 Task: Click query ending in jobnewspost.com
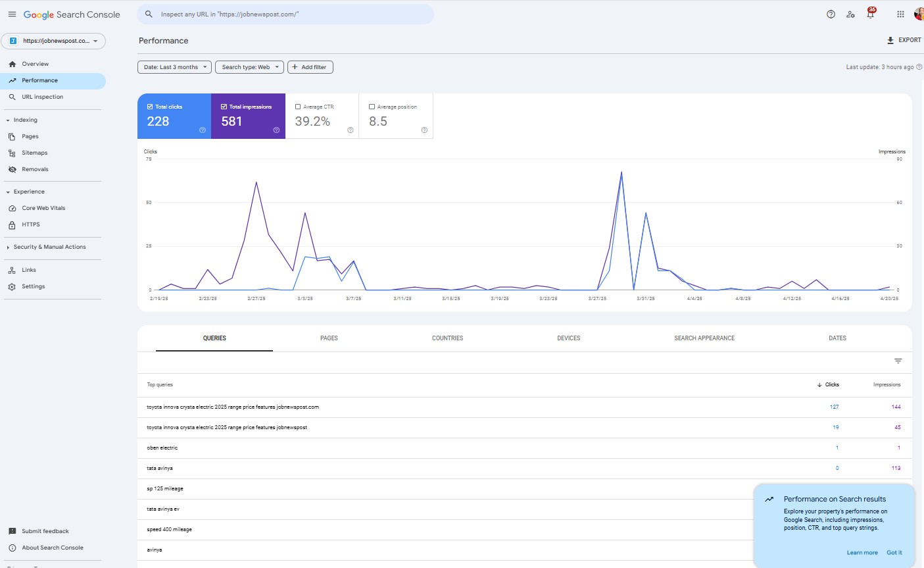pyautogui.click(x=233, y=407)
